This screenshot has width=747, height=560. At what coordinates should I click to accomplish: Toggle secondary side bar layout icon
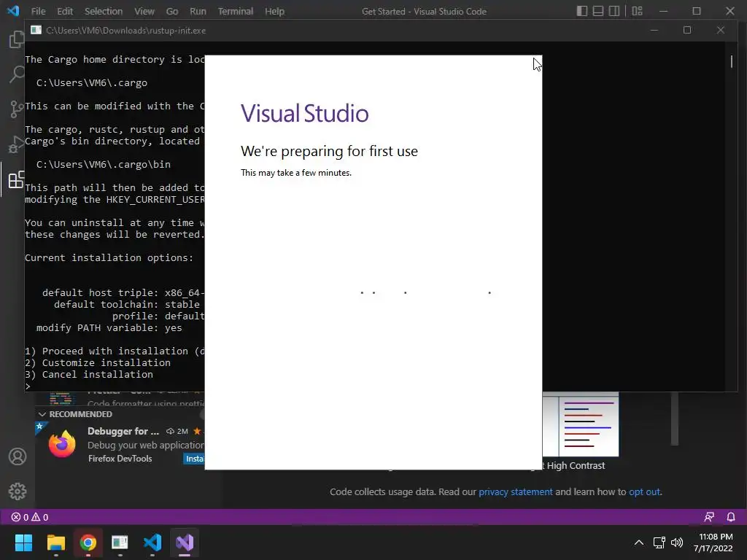pyautogui.click(x=614, y=11)
